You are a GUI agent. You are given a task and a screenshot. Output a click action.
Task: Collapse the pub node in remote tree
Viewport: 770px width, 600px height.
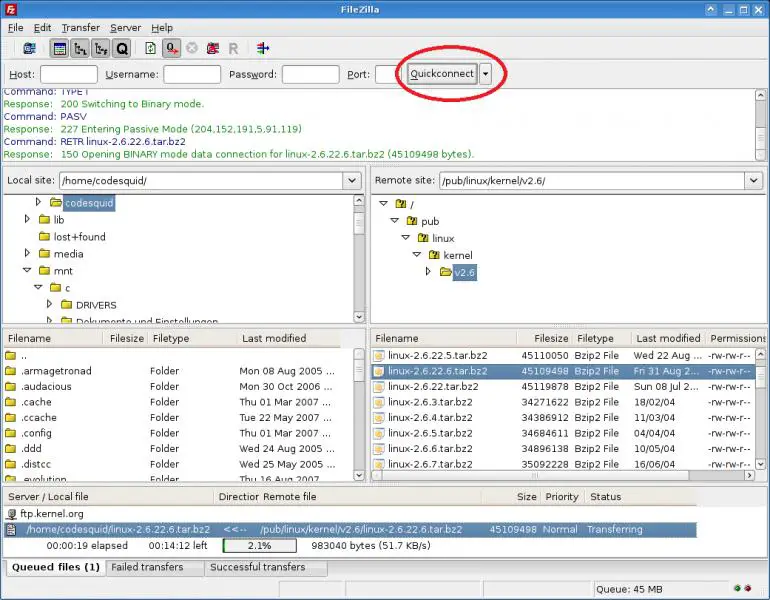(394, 220)
